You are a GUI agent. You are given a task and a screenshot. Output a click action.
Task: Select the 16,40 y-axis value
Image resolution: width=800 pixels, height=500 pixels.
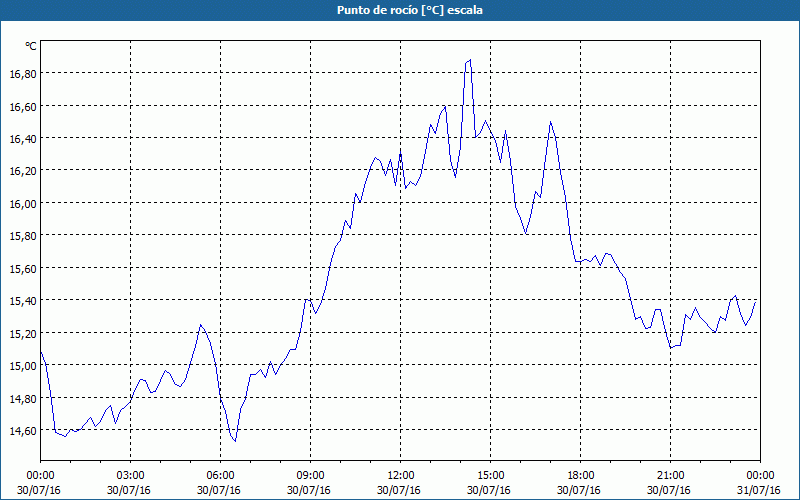(x=23, y=139)
